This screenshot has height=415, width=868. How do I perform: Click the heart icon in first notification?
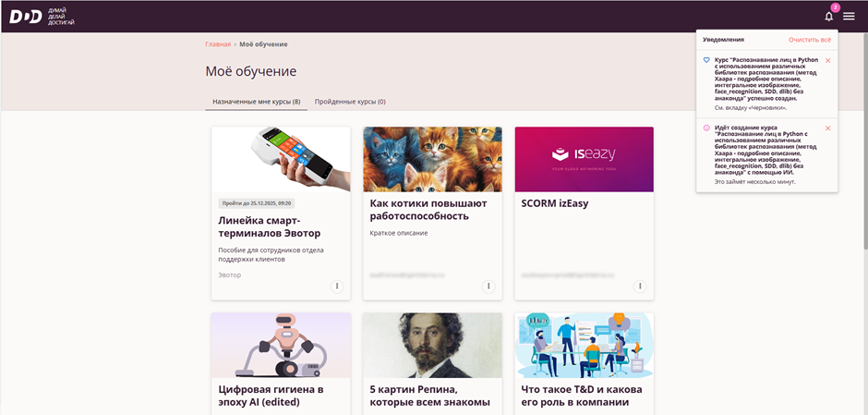pos(706,60)
